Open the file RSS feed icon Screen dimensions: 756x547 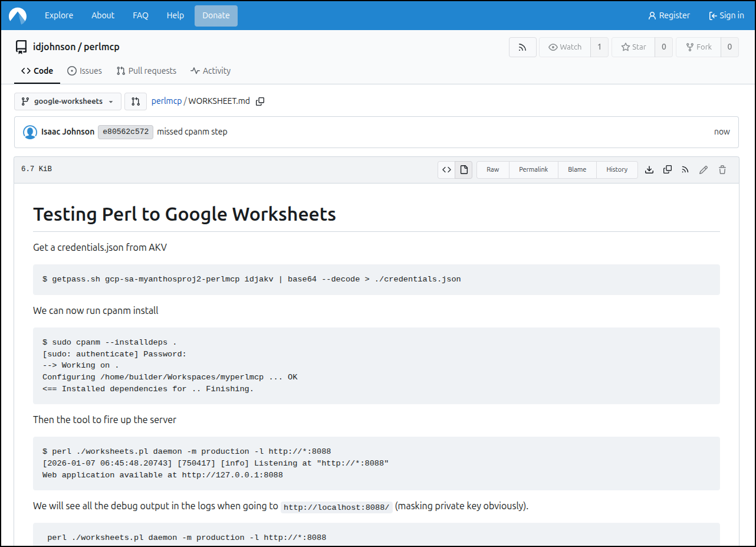[x=685, y=170]
